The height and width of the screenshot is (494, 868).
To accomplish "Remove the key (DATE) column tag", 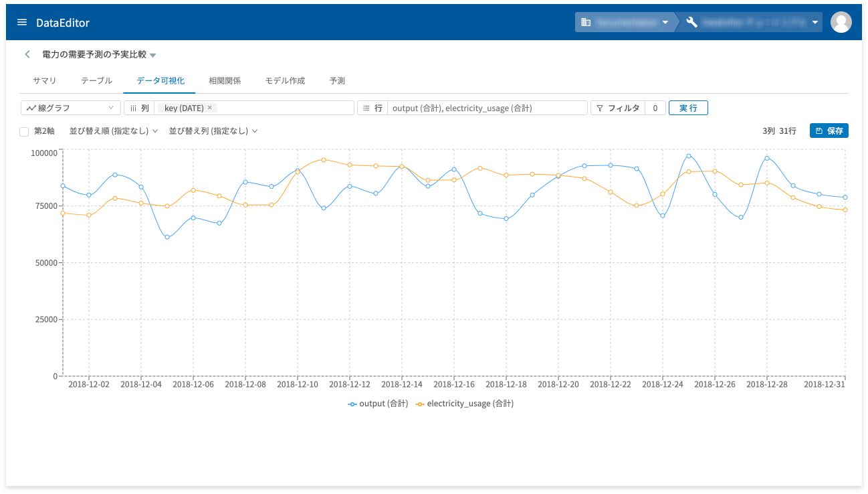I will (x=209, y=108).
